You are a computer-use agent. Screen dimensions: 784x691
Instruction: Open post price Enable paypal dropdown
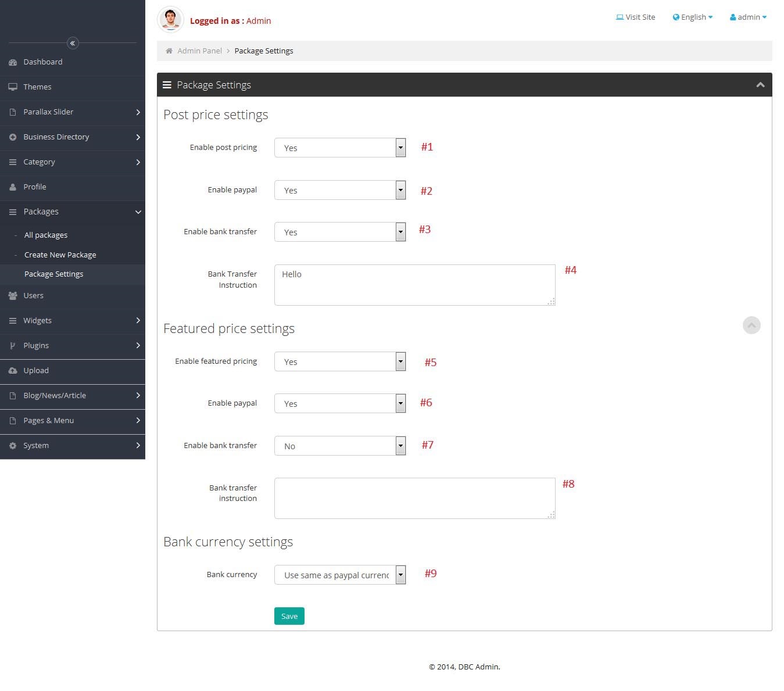(340, 190)
